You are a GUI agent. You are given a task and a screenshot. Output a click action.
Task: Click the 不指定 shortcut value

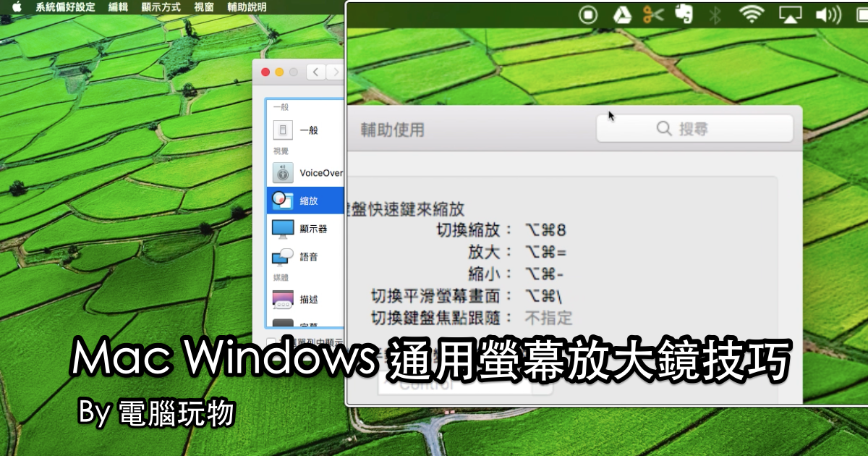click(x=548, y=318)
